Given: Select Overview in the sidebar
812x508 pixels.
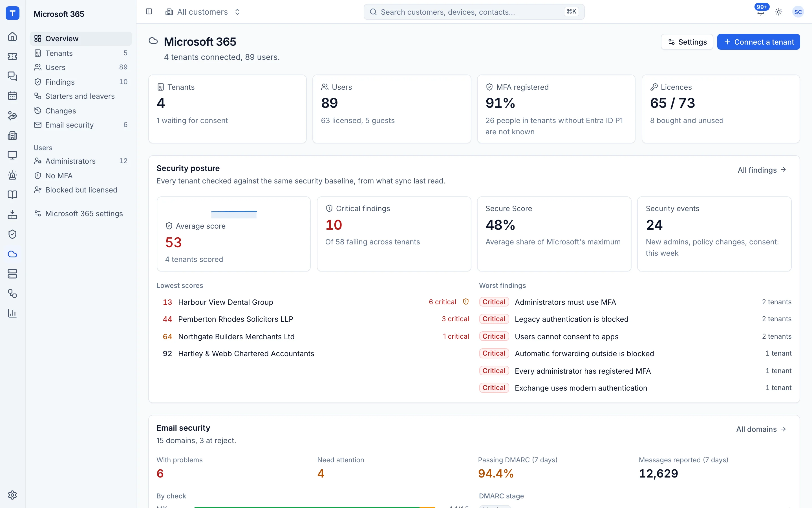Looking at the screenshot, I should click(81, 39).
